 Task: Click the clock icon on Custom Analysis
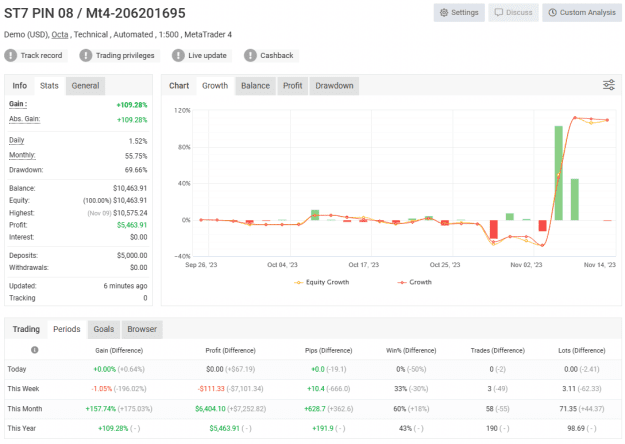coord(552,12)
